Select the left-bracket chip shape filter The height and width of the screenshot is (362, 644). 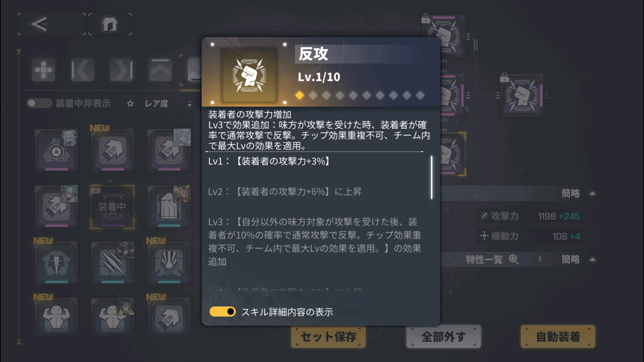(83, 70)
